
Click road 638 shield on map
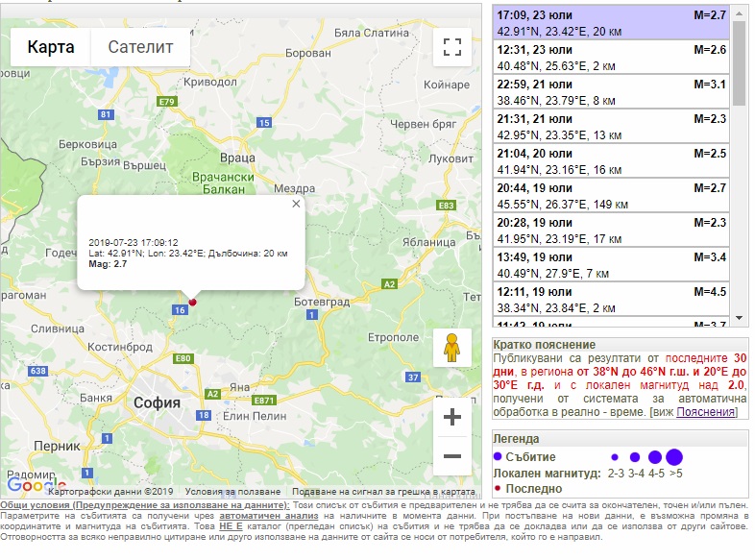[38, 371]
